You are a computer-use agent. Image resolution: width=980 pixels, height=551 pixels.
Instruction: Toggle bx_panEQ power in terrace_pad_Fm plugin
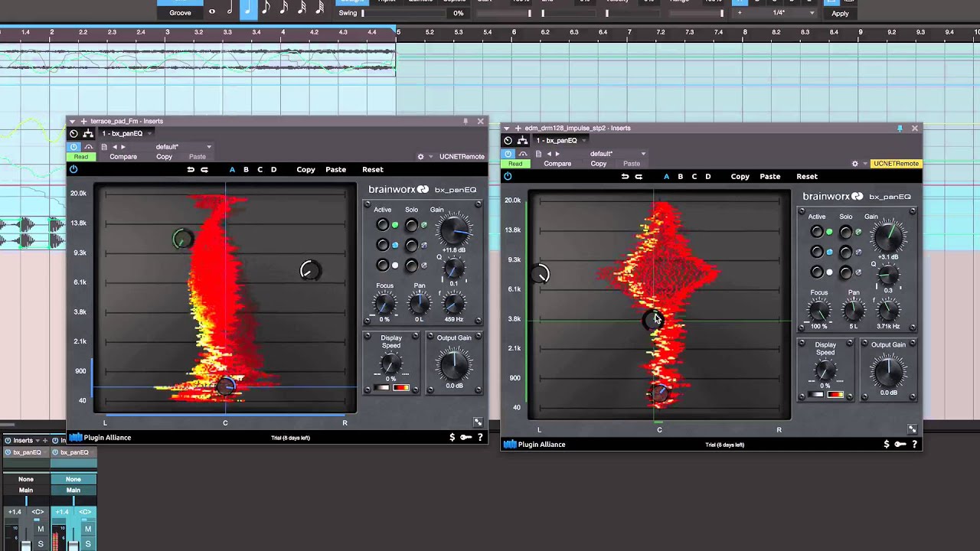(73, 169)
